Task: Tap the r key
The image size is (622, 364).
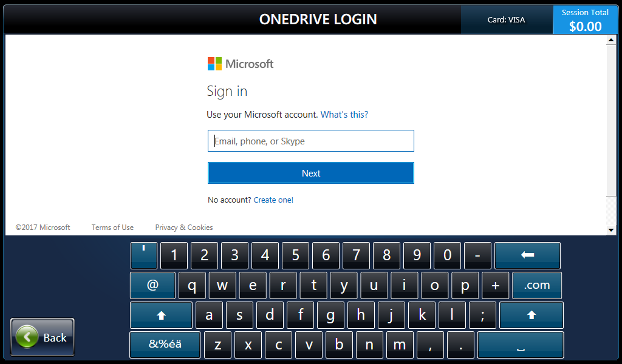Action: coord(283,285)
